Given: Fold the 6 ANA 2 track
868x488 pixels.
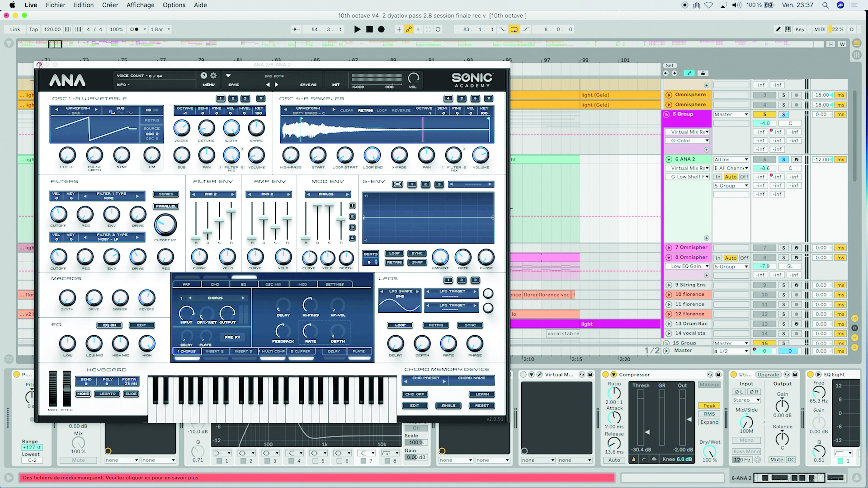Looking at the screenshot, I should (669, 159).
